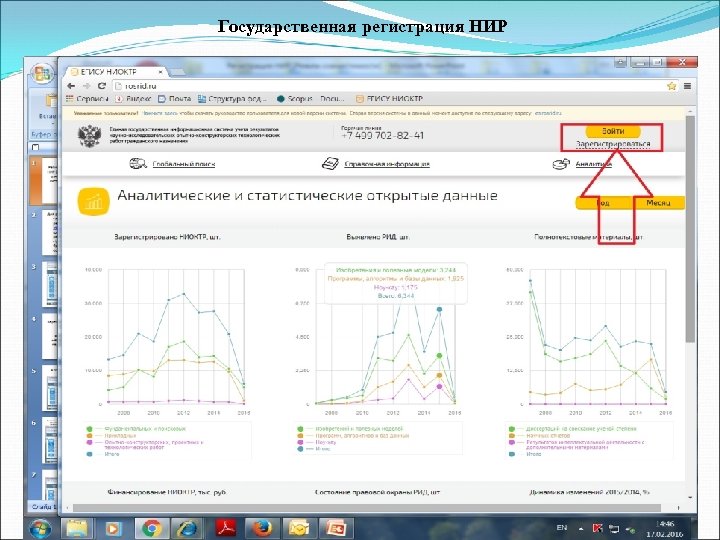Click the EN language indicator in tray

point(562,528)
